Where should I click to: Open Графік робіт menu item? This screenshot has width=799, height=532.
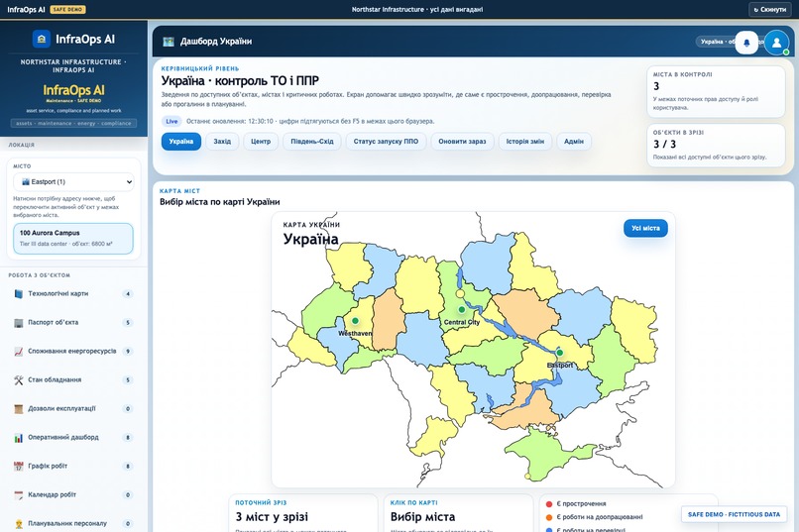tap(73, 466)
